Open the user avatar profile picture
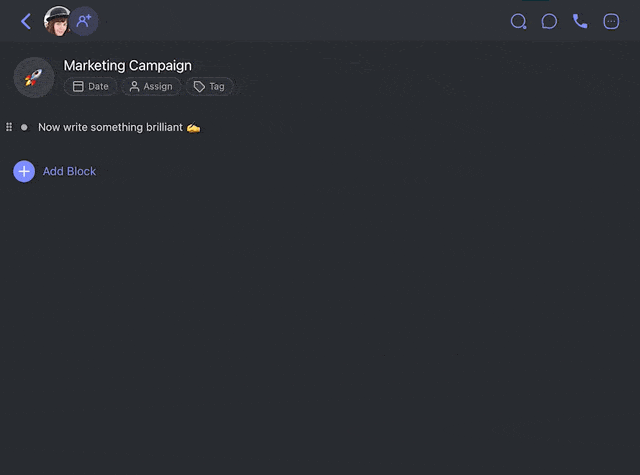Viewport: 640px width, 475px height. [57, 21]
